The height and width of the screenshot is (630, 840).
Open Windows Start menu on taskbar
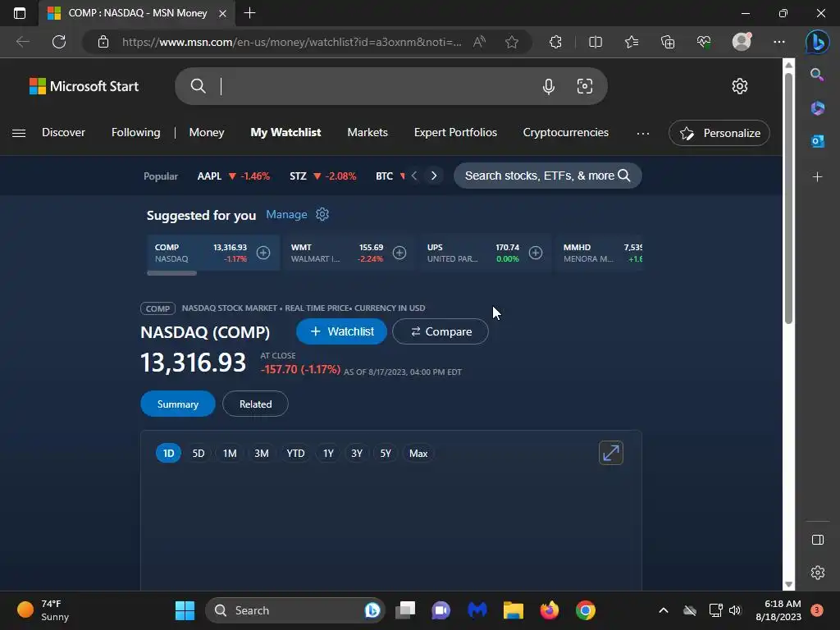[x=185, y=610]
